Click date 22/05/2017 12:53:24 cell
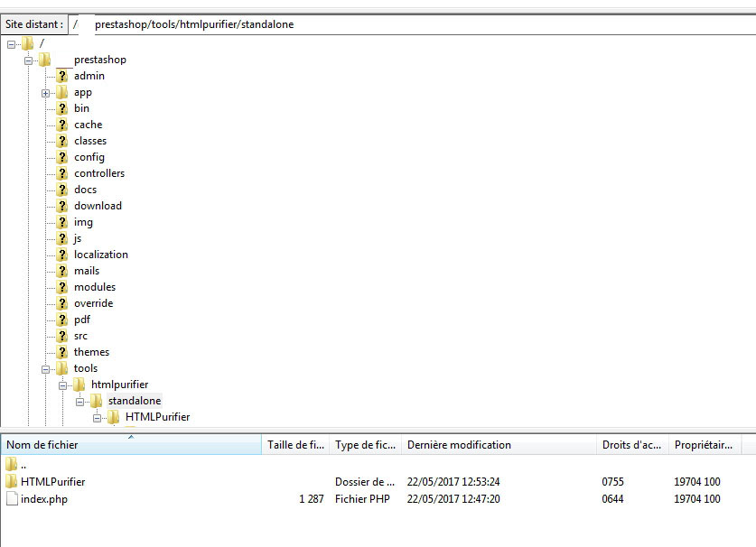This screenshot has width=756, height=547. point(453,481)
